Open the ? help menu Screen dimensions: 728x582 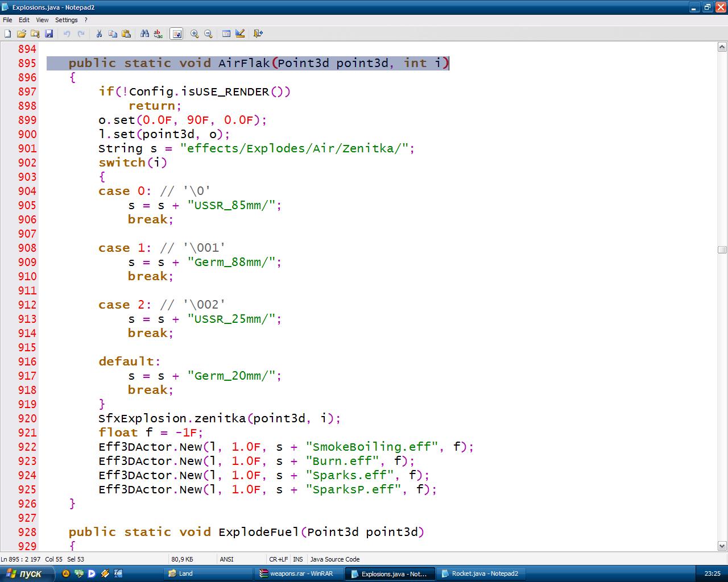[86, 20]
